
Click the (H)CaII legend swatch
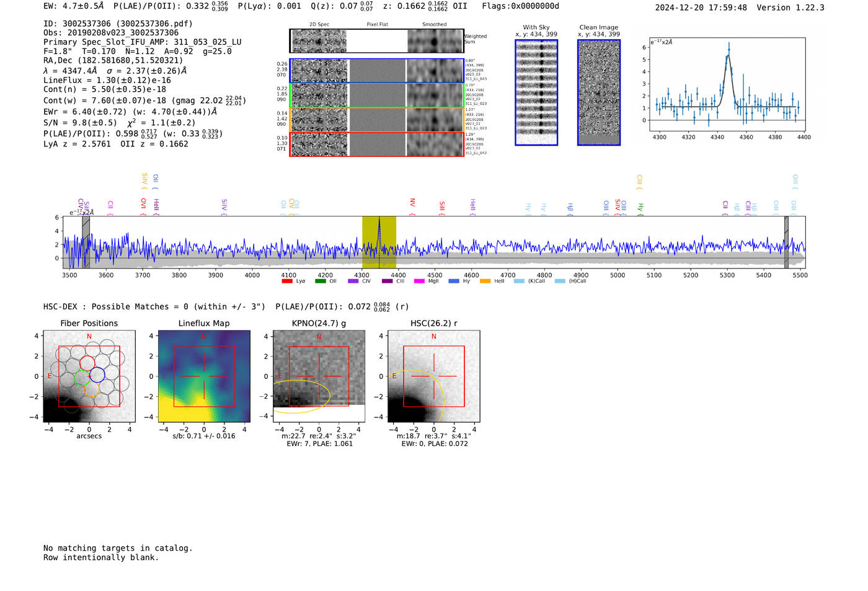560,281
